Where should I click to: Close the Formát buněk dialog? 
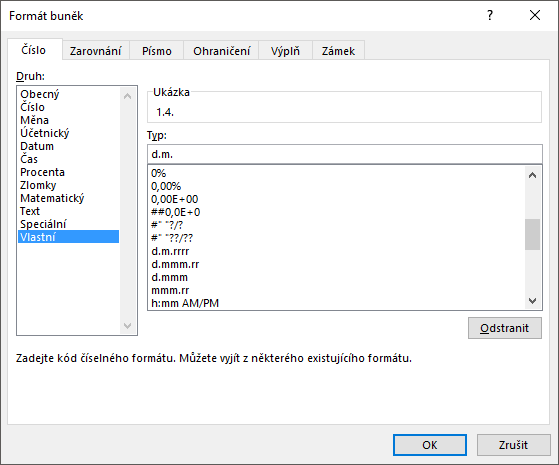tap(535, 15)
